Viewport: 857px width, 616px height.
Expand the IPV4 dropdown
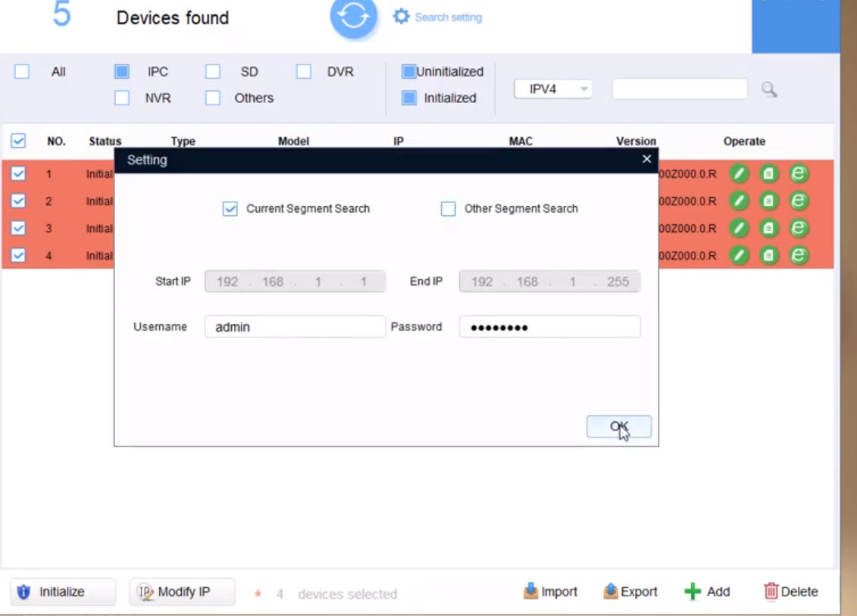tap(553, 89)
